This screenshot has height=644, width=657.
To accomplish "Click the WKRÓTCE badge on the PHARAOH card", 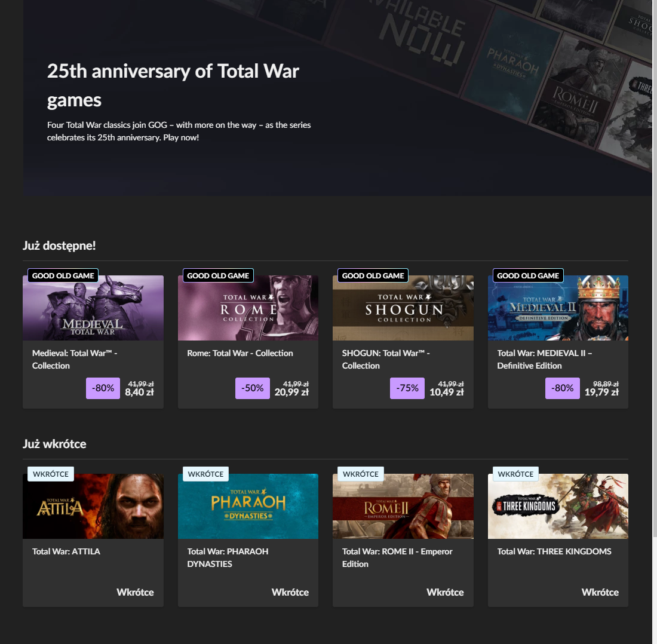I will click(205, 474).
